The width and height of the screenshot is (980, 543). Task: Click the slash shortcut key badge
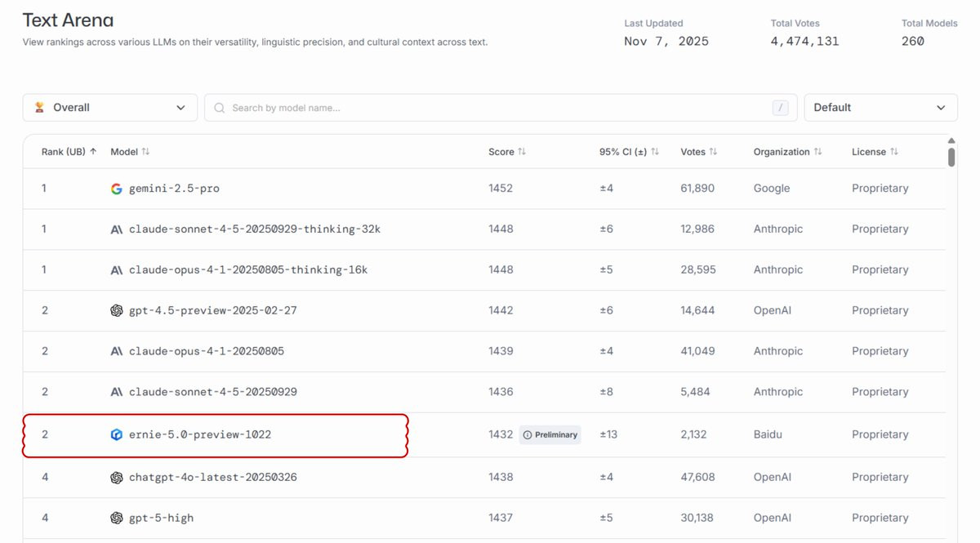(780, 108)
